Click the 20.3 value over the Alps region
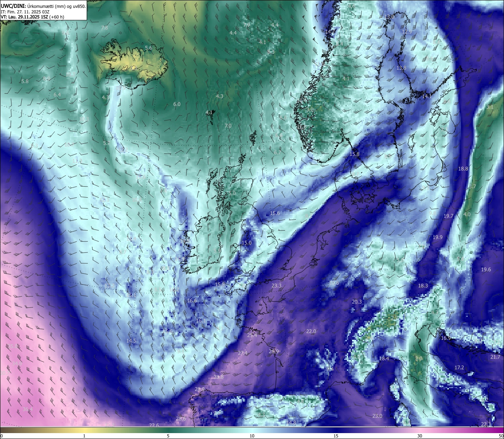This screenshot has width=504, height=439. click(x=357, y=302)
